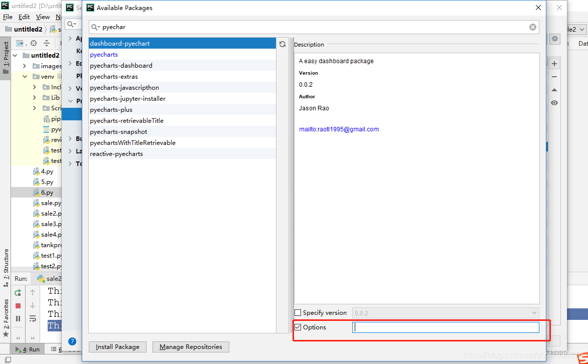Select pyecharts-plus package
588x364 pixels.
coord(182,110)
